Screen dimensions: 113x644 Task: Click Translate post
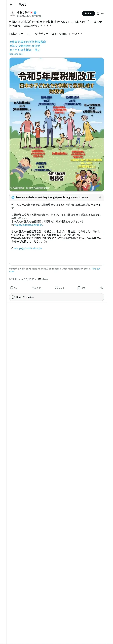[16, 54]
